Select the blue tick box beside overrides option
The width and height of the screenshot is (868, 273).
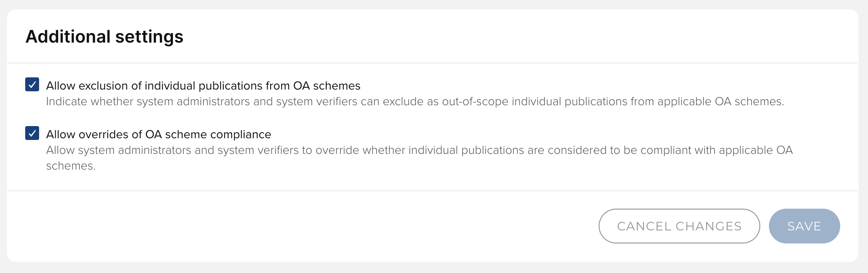pos(32,133)
